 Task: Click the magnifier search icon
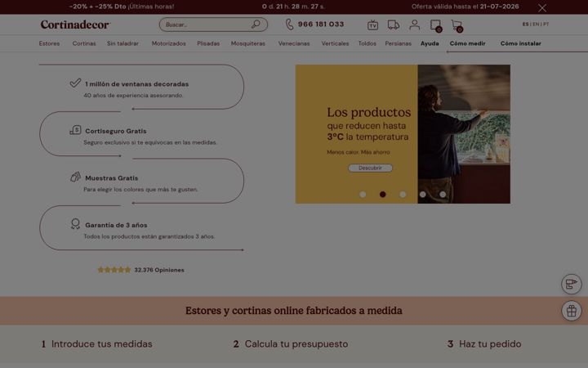point(256,25)
